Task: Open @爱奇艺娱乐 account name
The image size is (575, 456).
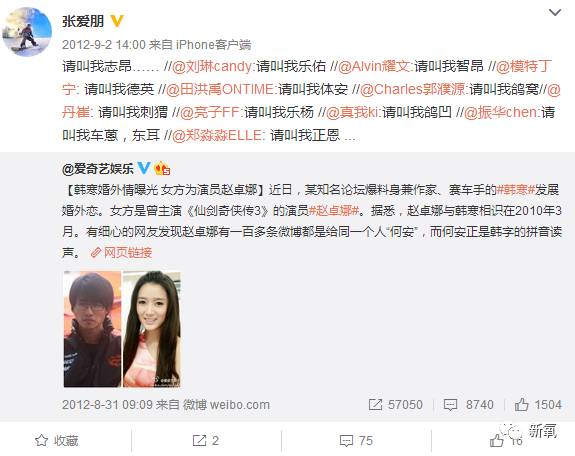Action: (x=98, y=169)
